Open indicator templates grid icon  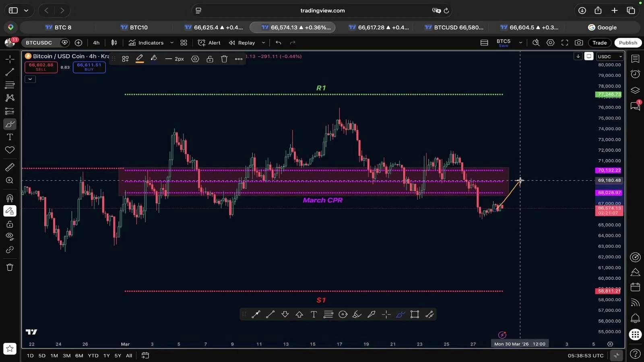[184, 43]
